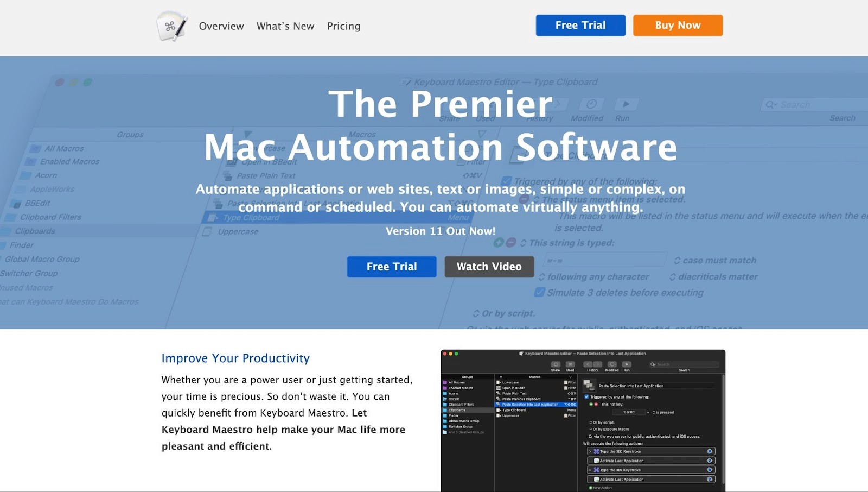The image size is (868, 492).
Task: Click the "Version 11 Out Now!" text
Action: [441, 231]
